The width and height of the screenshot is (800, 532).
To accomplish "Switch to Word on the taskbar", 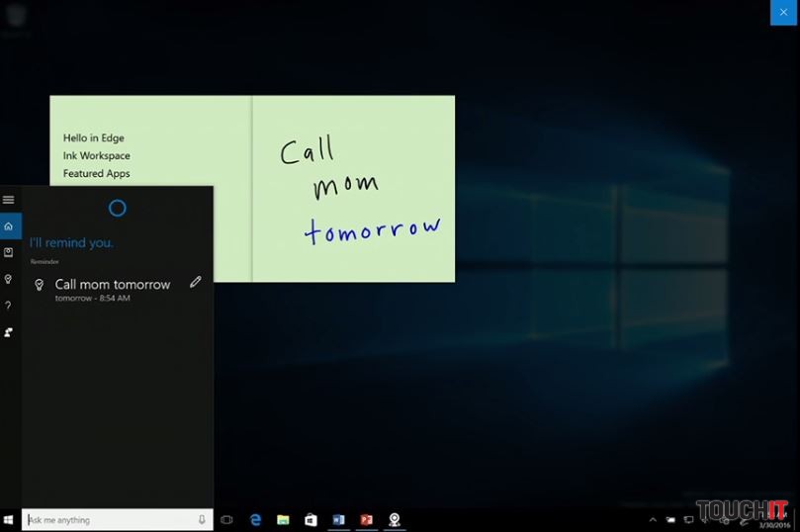I will pyautogui.click(x=338, y=520).
